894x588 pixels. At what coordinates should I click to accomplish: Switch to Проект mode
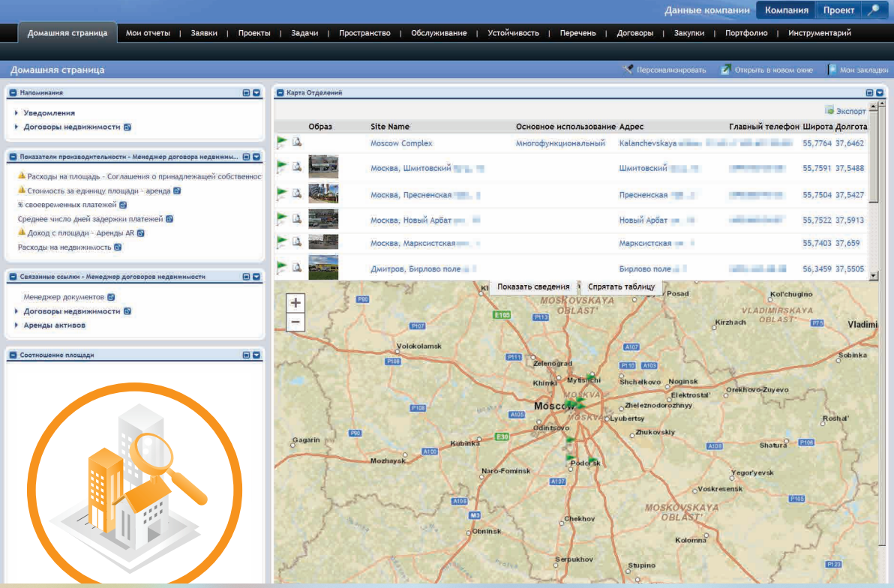tap(838, 10)
